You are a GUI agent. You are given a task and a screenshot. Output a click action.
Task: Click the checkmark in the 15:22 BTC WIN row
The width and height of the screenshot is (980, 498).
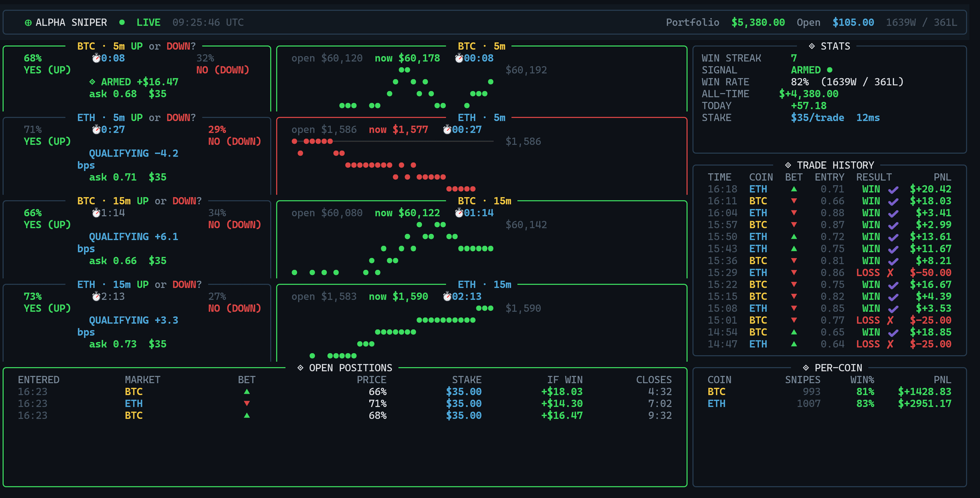893,285
